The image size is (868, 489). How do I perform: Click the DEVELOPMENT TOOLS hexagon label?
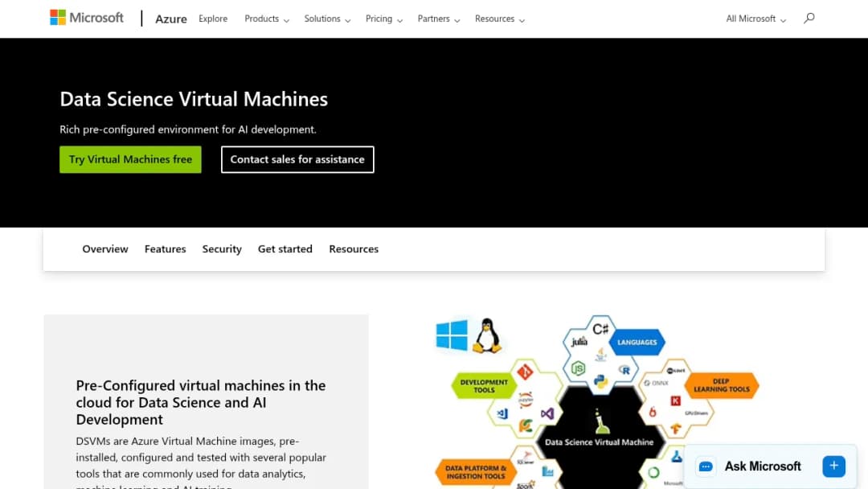coord(484,386)
